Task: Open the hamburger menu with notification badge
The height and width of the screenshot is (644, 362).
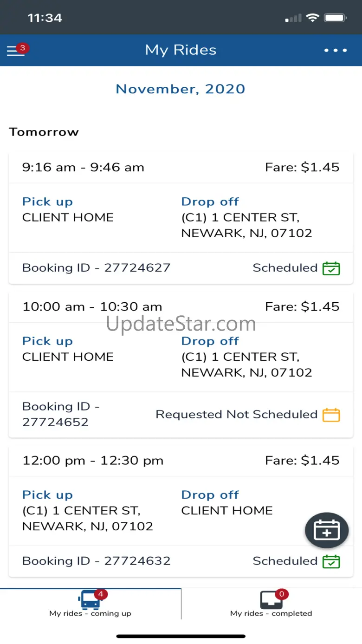Action: [16, 51]
